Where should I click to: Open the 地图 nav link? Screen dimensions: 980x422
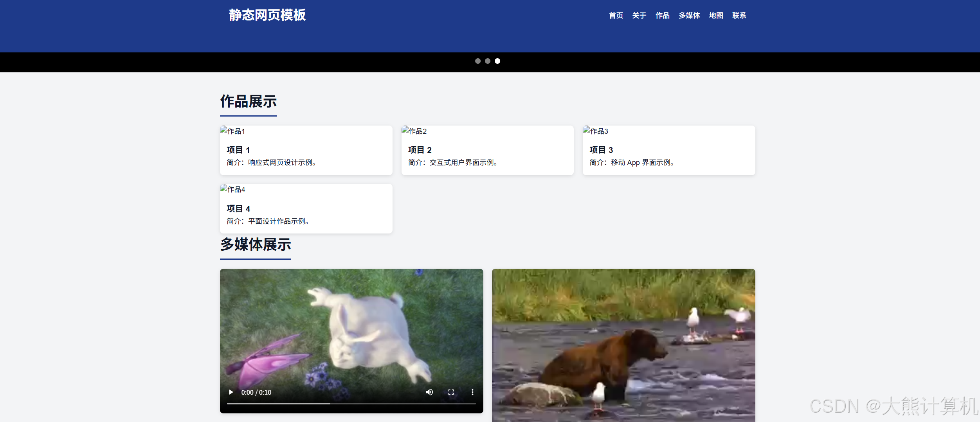coord(716,16)
